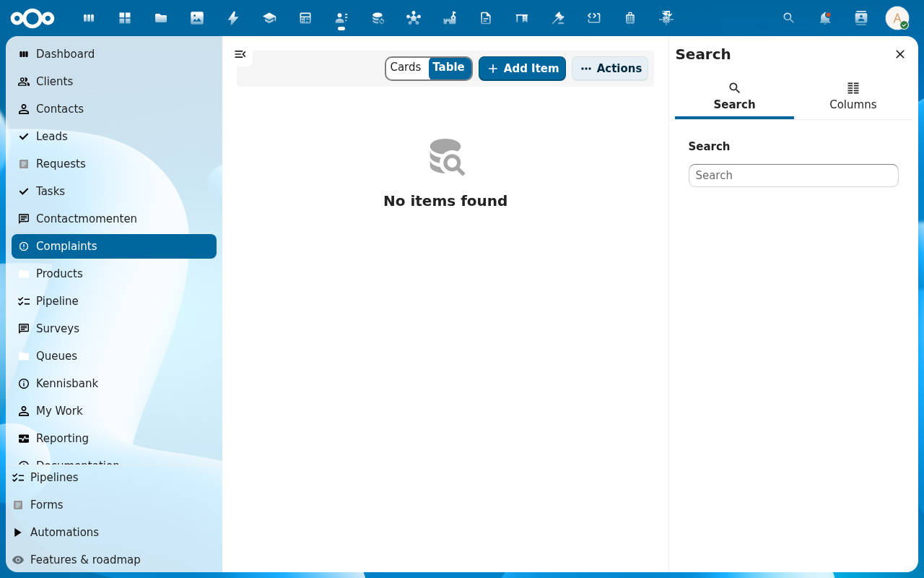
Task: Click the Nextcloud logo
Action: click(x=32, y=18)
